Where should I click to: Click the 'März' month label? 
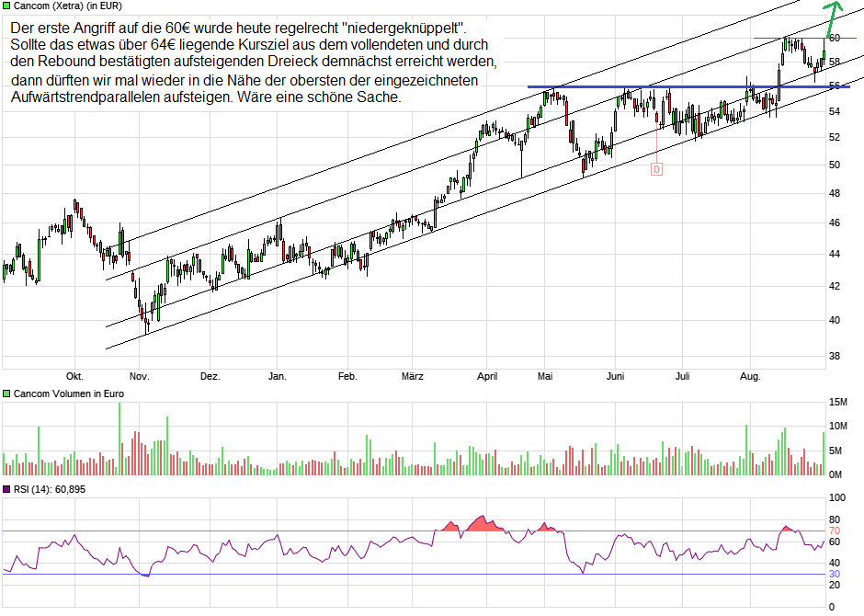412,376
